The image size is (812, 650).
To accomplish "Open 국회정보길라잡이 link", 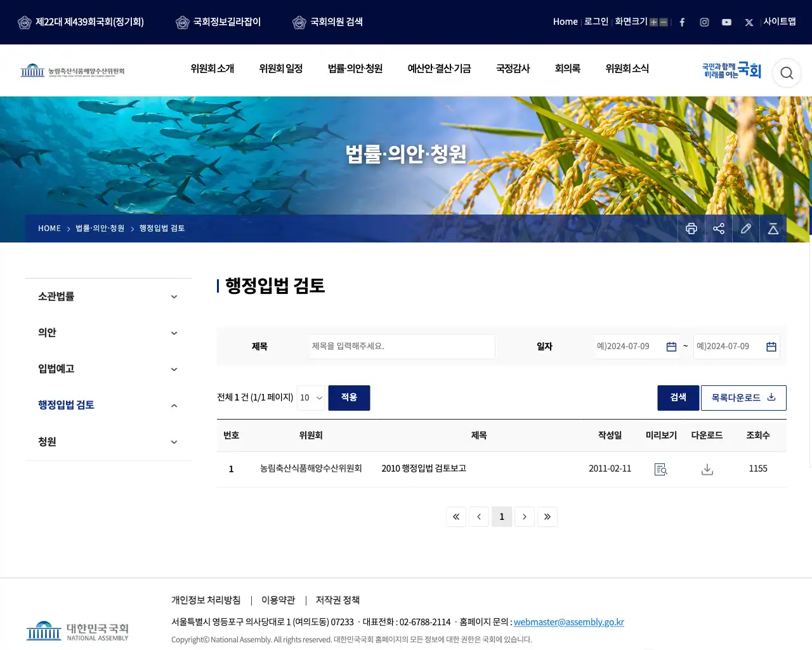I will click(218, 22).
